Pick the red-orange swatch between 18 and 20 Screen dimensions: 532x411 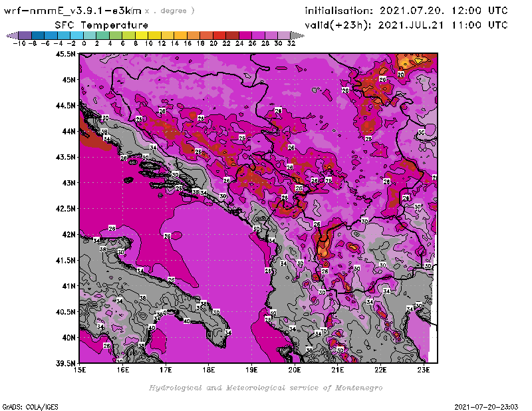206,35
